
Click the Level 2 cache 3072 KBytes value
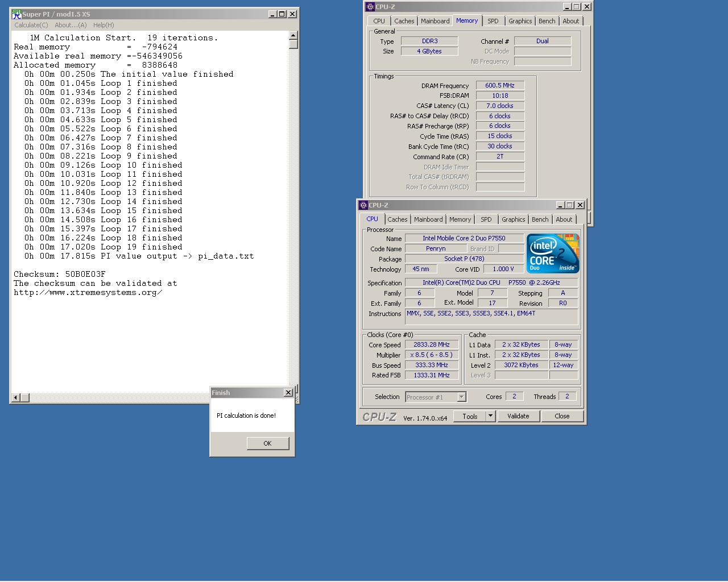coord(521,365)
